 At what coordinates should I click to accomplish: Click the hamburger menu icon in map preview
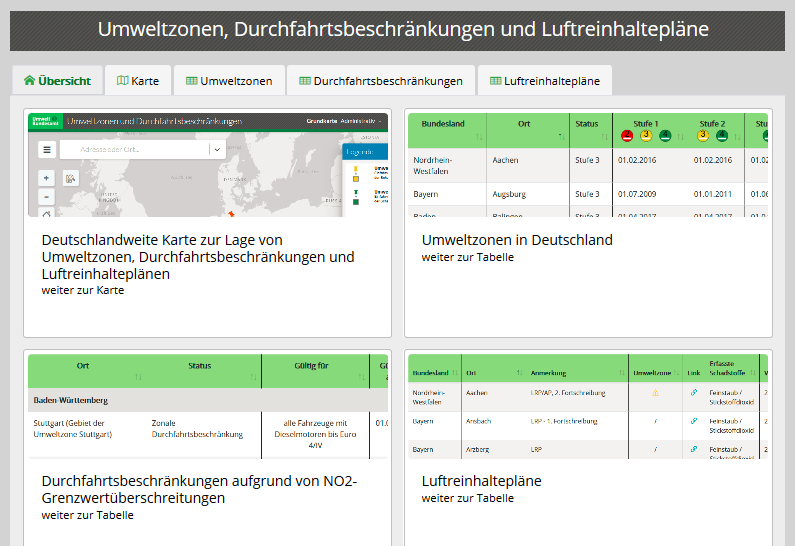click(x=47, y=150)
